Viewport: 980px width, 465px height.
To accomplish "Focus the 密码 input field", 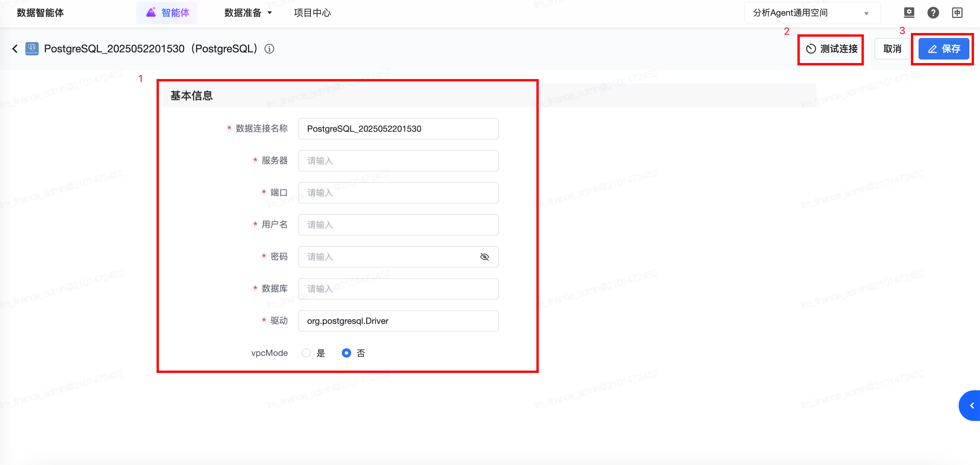I will pyautogui.click(x=398, y=257).
